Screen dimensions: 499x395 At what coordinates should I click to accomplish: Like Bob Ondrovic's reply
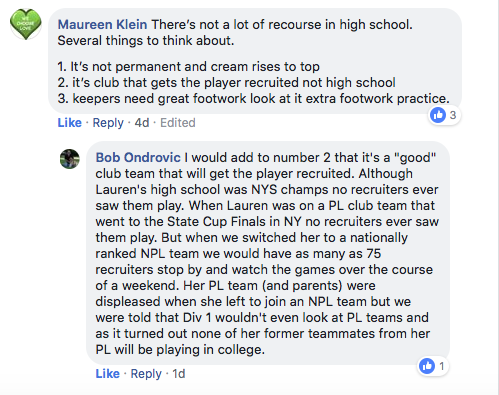pyautogui.click(x=107, y=373)
